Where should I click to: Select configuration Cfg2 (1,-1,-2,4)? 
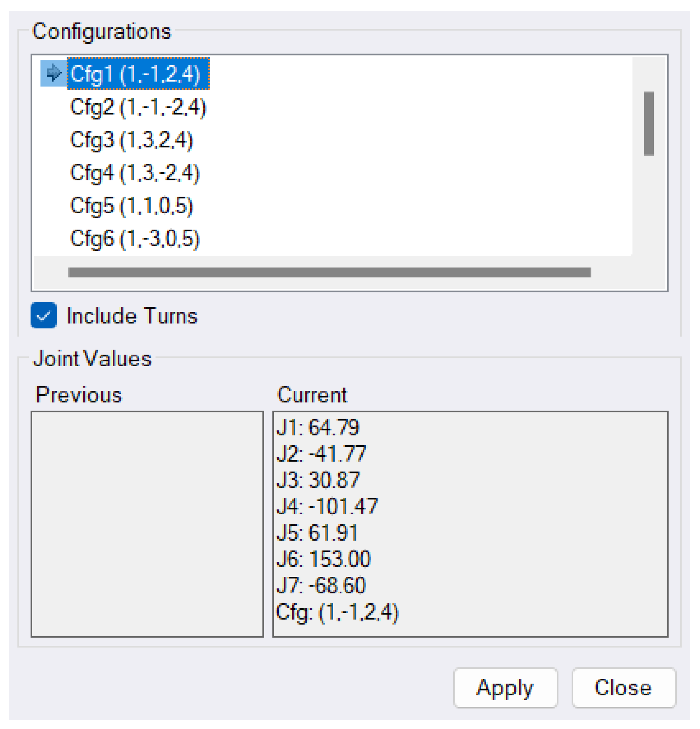[138, 107]
